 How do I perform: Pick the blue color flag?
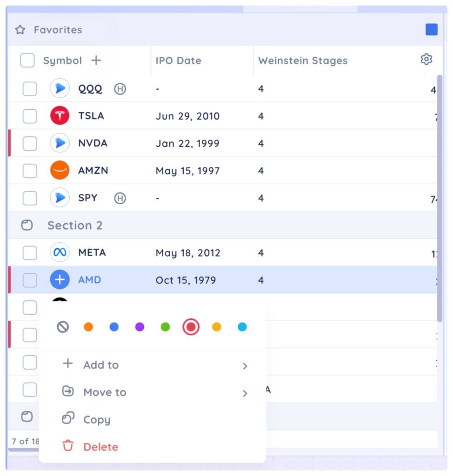point(114,327)
